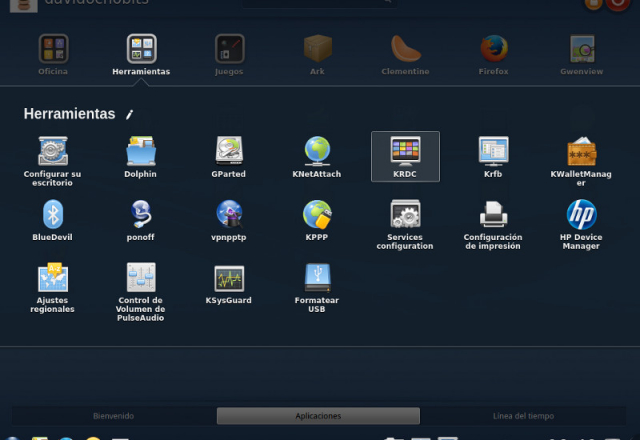Click the user avatar picture
Image resolution: width=640 pixels, height=440 pixels.
tap(24, 5)
